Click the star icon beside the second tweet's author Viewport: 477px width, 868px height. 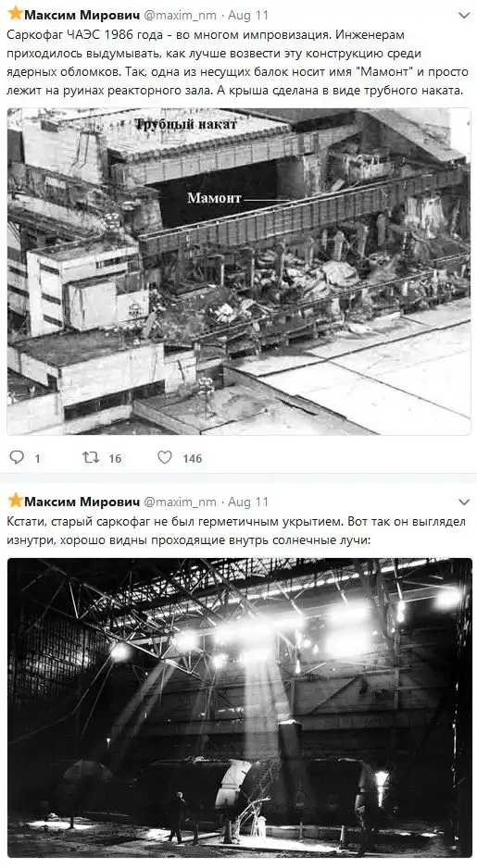click(x=15, y=501)
